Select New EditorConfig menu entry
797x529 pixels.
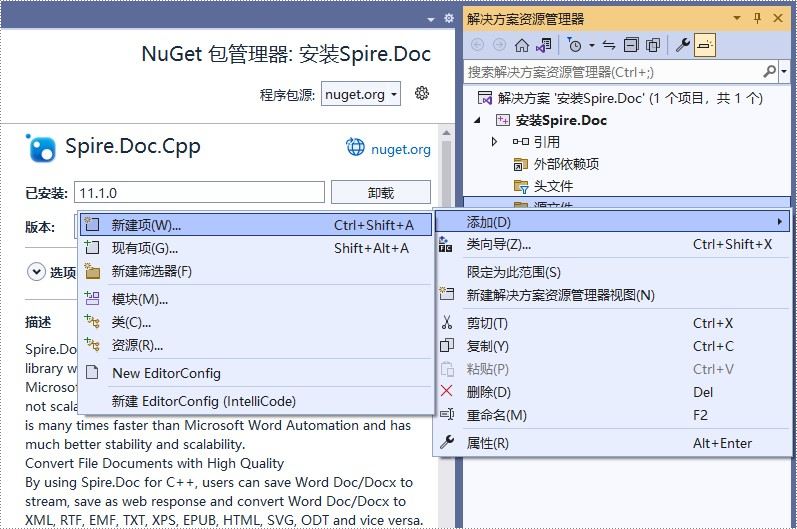tap(256, 374)
